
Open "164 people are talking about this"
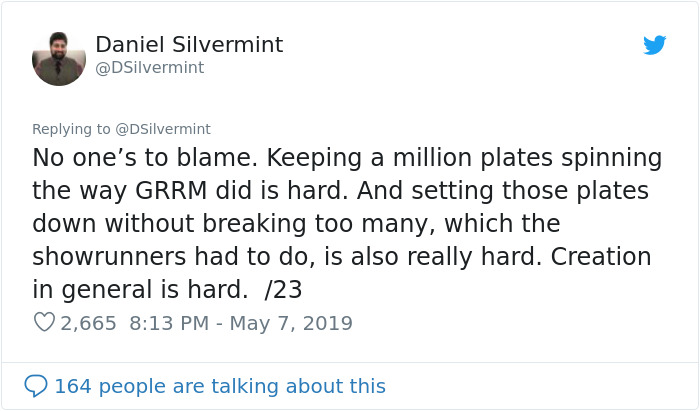219,386
